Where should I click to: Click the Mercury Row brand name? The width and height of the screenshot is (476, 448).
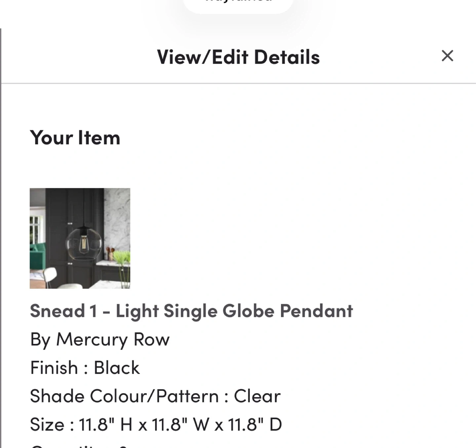pyautogui.click(x=113, y=339)
